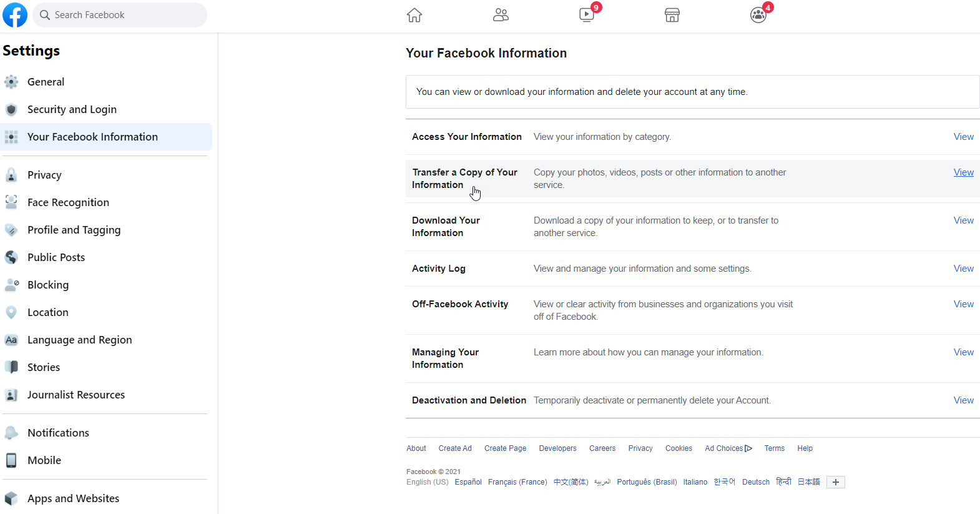Click the Blocking person icon
980x514 pixels.
[x=12, y=285]
